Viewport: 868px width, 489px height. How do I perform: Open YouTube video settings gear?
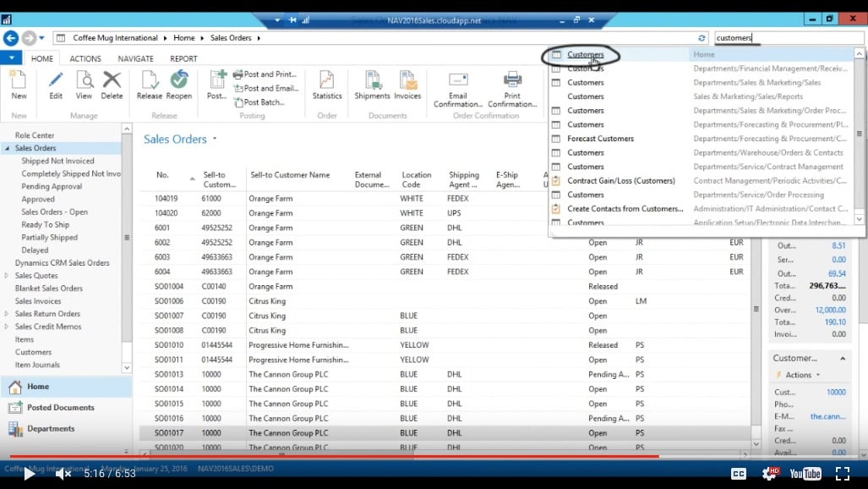click(769, 474)
